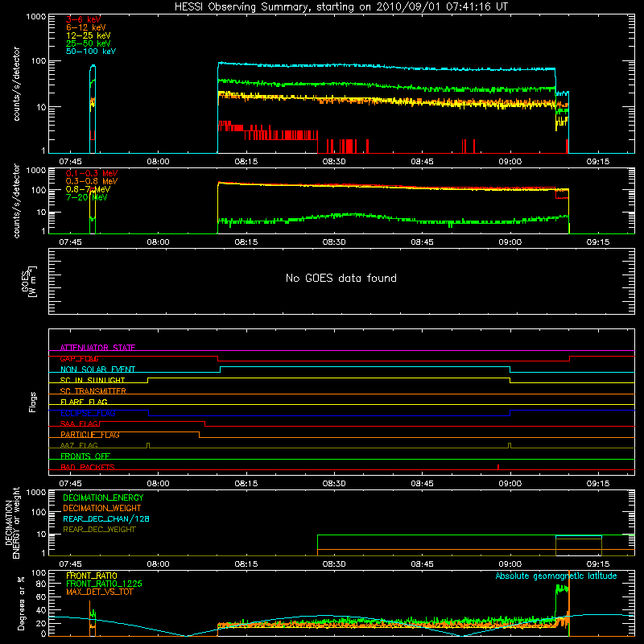The width and height of the screenshot is (644, 644).
Task: Select the FRONT_RATIO legend label
Action: click(x=92, y=576)
